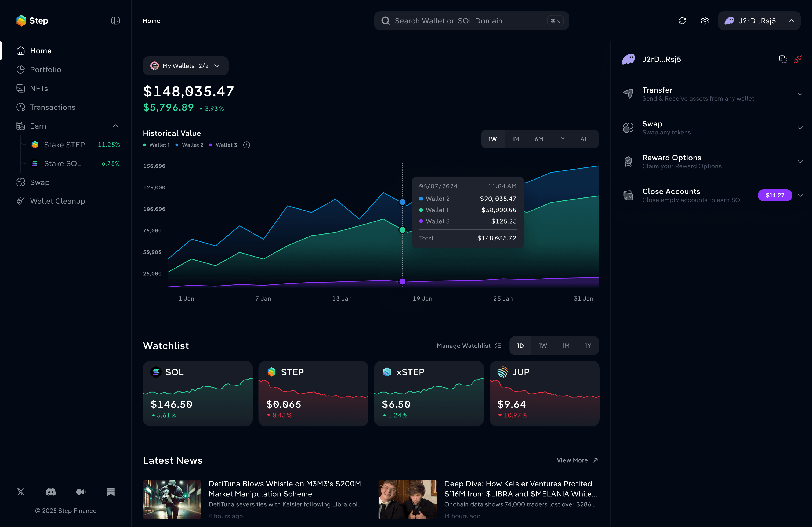Image resolution: width=812 pixels, height=527 pixels.
Task: Open the settings gear icon
Action: (x=705, y=21)
